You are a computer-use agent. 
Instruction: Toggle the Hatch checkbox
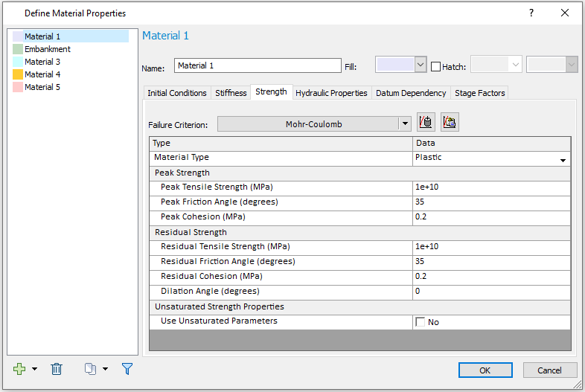point(435,67)
